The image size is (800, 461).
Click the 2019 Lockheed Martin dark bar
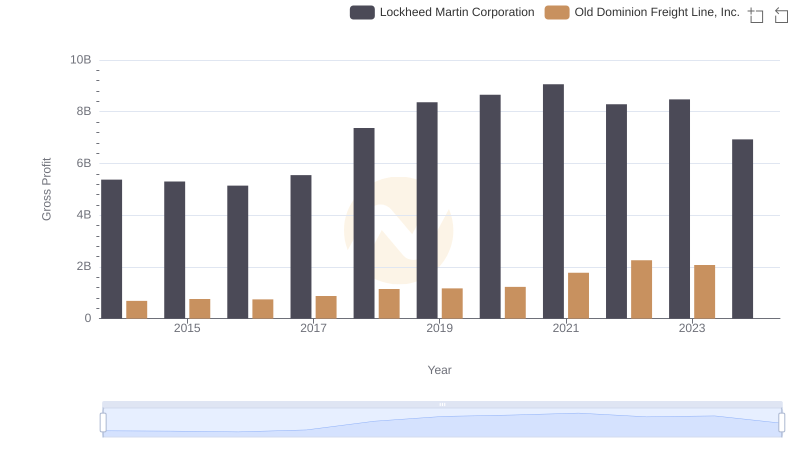pyautogui.click(x=427, y=211)
